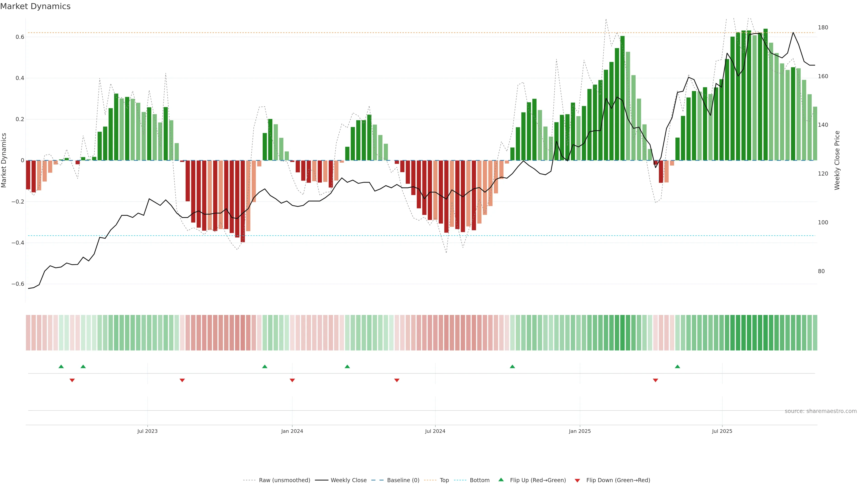This screenshot has height=488, width=868.
Task: Click the Jul 2025 x-axis label
Action: (722, 431)
